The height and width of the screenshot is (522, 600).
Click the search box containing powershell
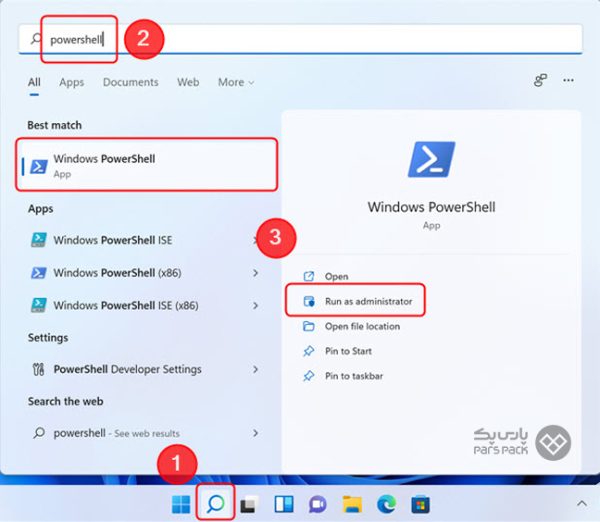[300, 40]
